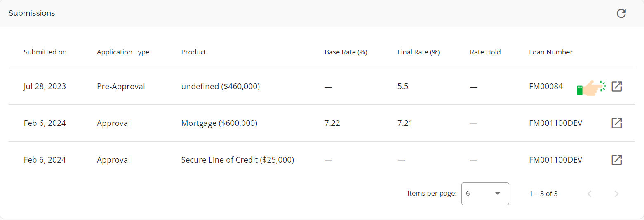Click the Final Rate (%) column header
Image resolution: width=644 pixels, height=220 pixels.
[418, 52]
